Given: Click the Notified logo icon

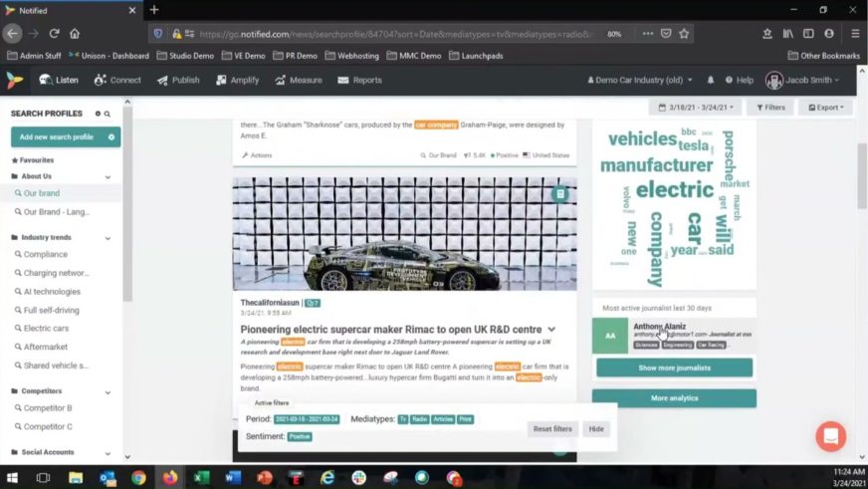Looking at the screenshot, I should point(15,81).
